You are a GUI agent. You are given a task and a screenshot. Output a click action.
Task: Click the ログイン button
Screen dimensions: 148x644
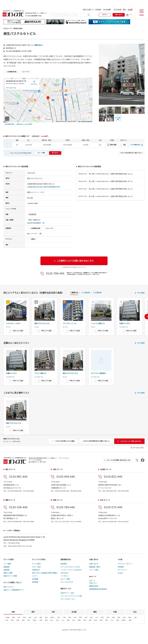[105, 15]
